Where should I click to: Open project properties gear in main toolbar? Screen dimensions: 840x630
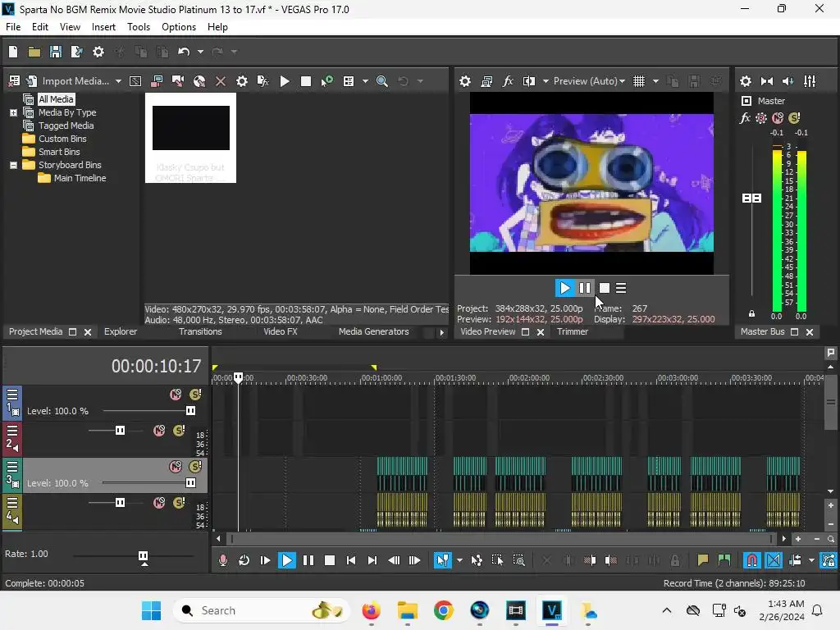coord(98,52)
